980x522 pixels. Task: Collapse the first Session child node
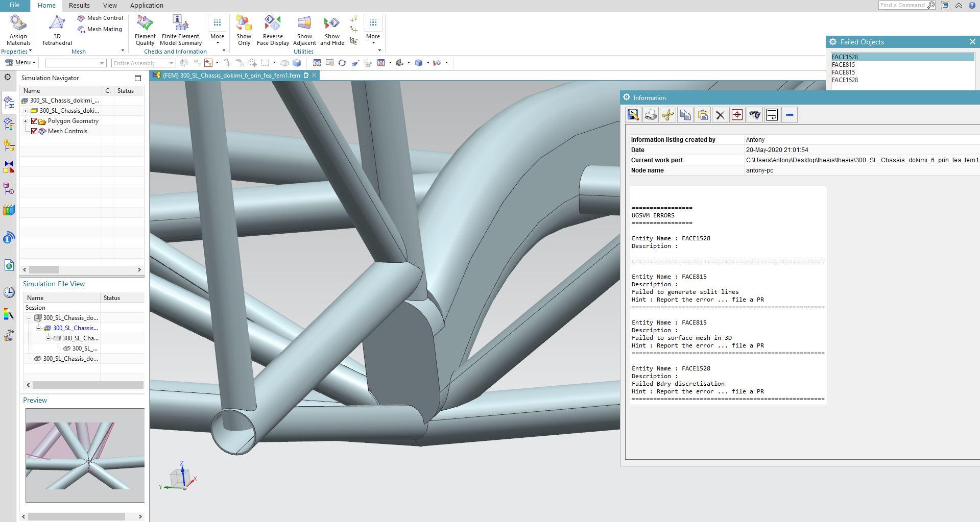point(29,318)
